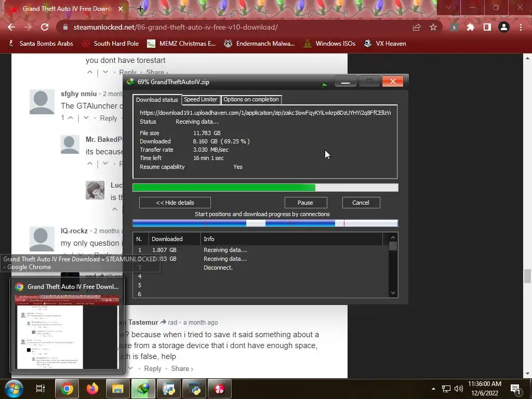
Task: Cancel the download
Action: 361,203
